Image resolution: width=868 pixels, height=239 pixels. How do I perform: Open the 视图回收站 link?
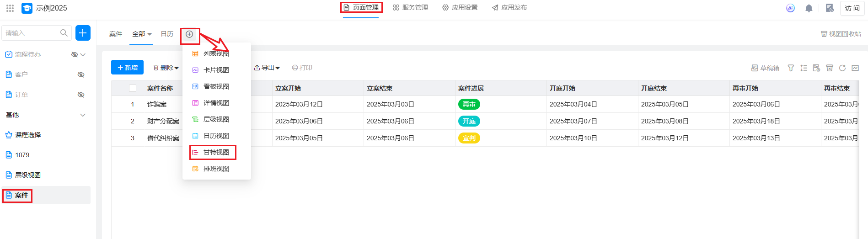tap(841, 34)
